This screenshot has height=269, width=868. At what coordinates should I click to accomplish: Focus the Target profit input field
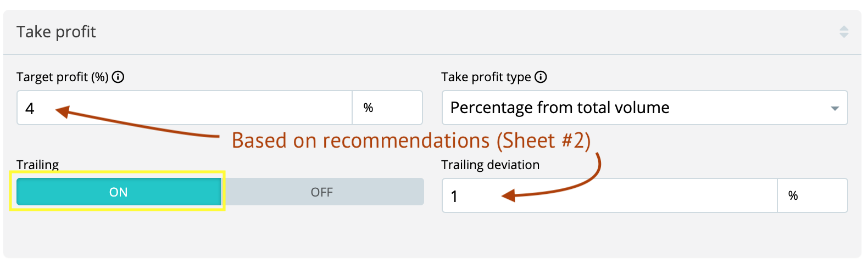184,108
